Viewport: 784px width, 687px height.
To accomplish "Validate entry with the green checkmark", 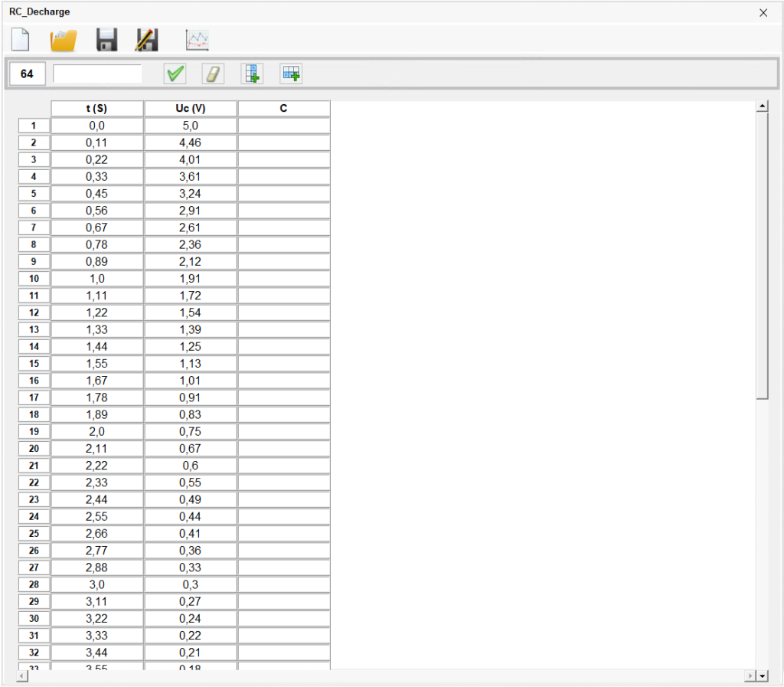I will [176, 74].
